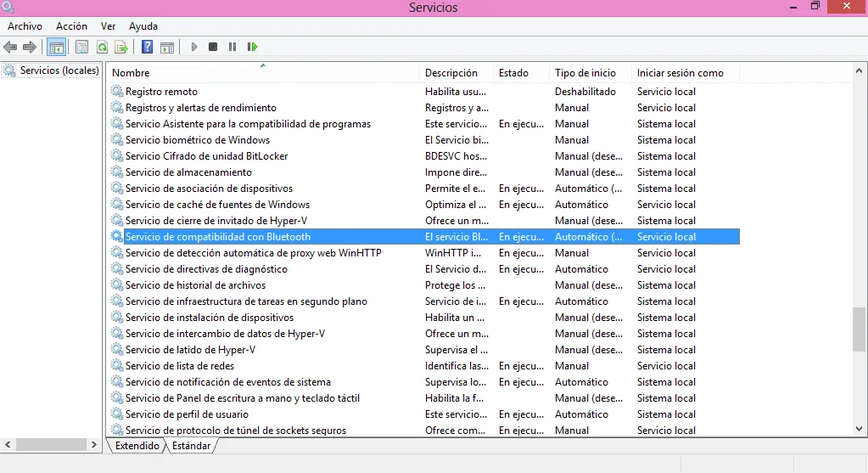Select Servicio de infraestructura de tareas en segundo plano
The image size is (868, 473).
point(246,301)
